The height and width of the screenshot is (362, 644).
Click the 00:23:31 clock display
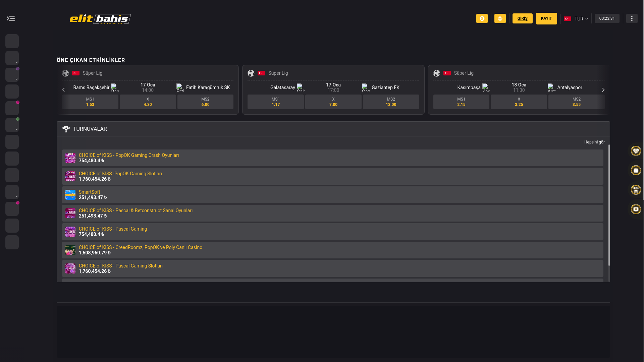[x=607, y=18]
